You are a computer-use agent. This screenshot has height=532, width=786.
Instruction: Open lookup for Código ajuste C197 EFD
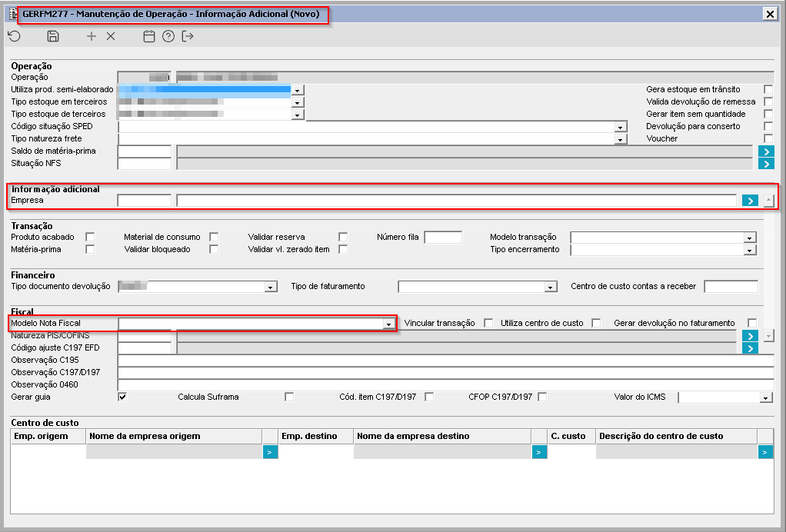(x=750, y=349)
